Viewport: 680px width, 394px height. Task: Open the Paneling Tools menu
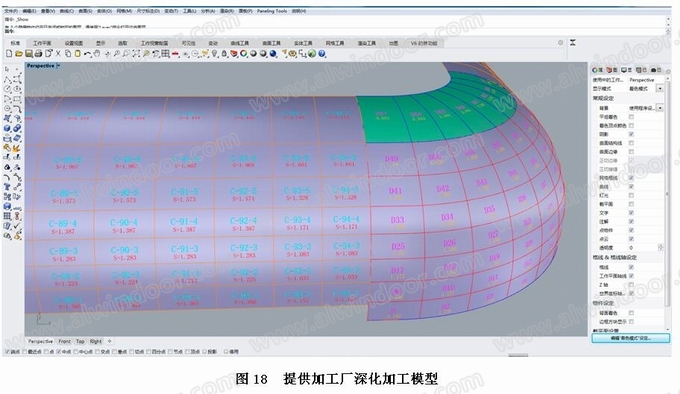(x=272, y=11)
